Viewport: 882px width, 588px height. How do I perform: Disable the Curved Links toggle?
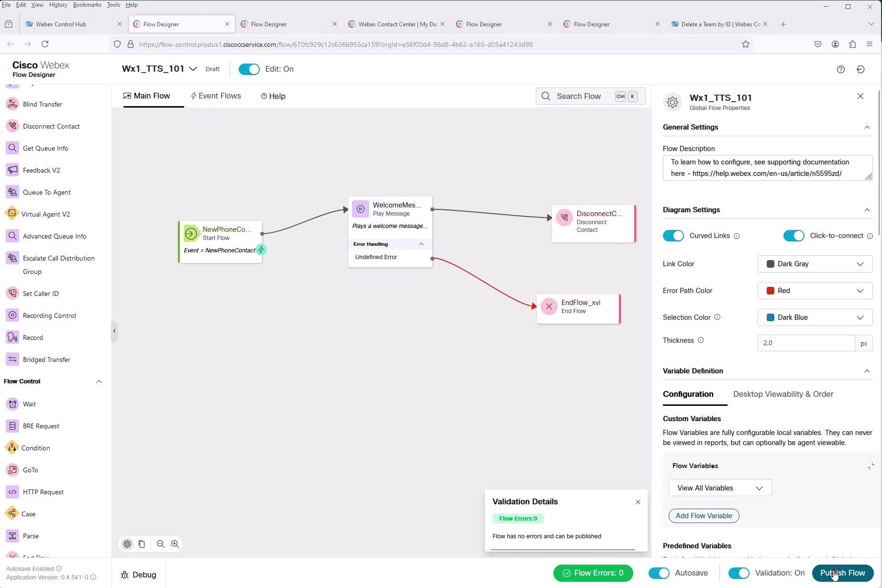coord(673,236)
